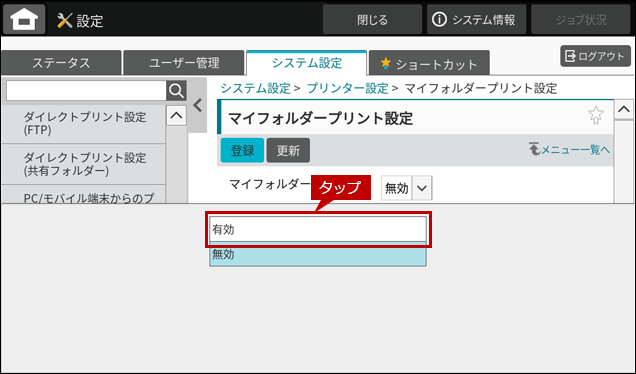Select 無効 option in dropdown list
The image size is (636, 374).
click(x=318, y=254)
